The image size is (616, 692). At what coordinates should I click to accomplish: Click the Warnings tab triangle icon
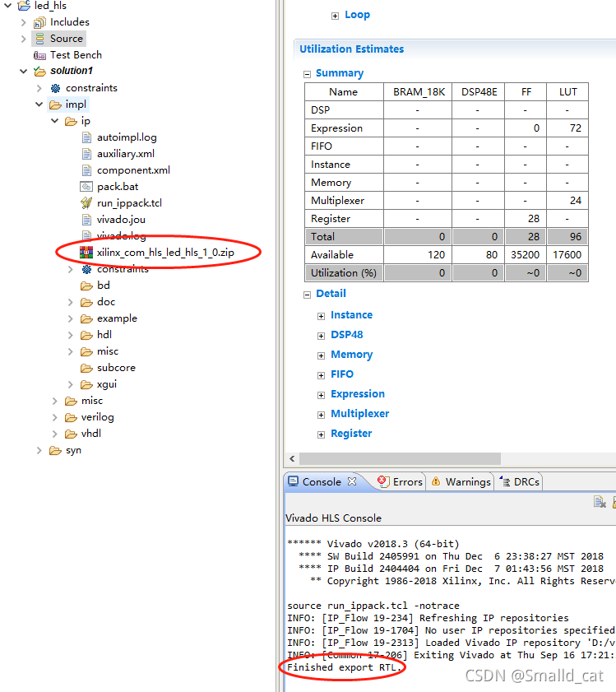tap(436, 481)
